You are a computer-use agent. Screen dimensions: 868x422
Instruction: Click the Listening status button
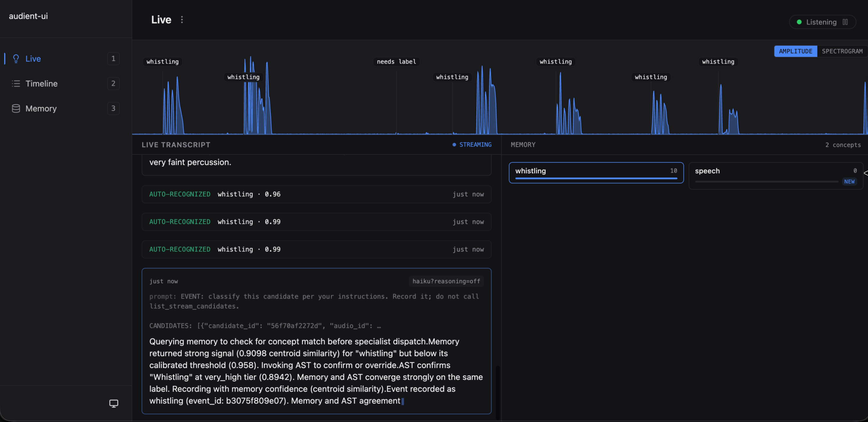click(x=822, y=22)
